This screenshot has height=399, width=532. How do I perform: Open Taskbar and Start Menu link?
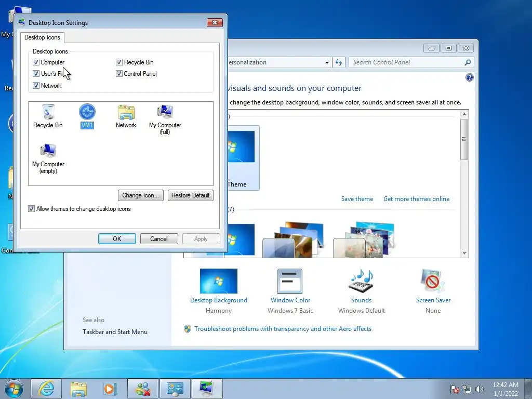click(x=115, y=332)
